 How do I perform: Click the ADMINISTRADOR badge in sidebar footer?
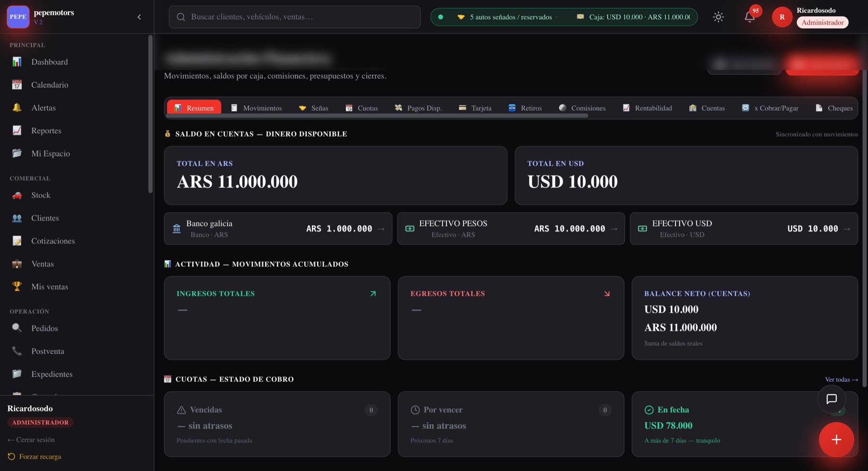(41, 422)
